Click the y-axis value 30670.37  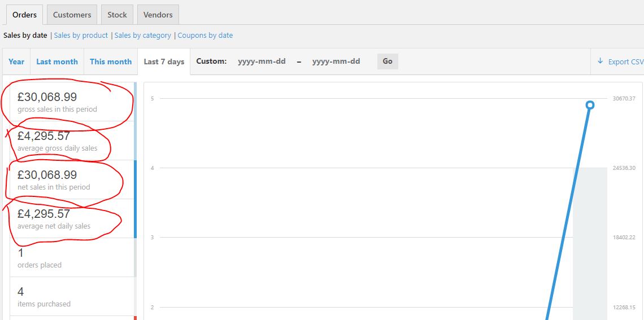624,98
